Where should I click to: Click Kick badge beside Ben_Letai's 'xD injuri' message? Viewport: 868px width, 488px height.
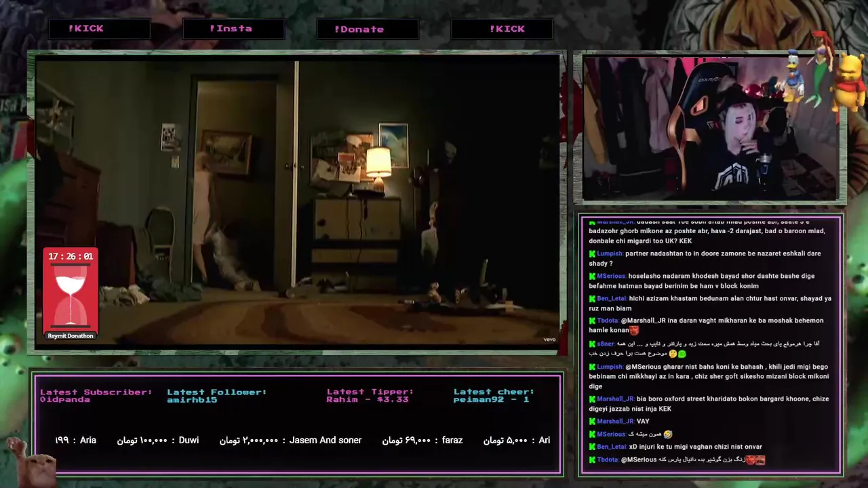[593, 447]
